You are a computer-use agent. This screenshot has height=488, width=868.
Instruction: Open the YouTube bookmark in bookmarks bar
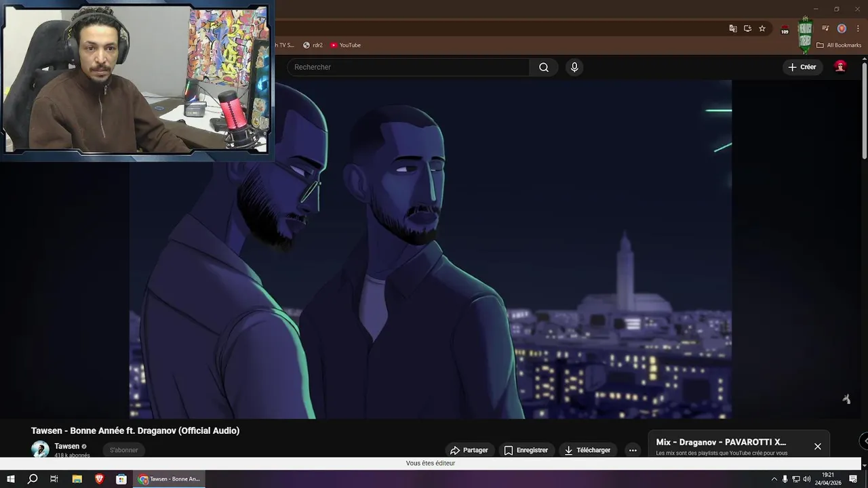[x=346, y=45]
